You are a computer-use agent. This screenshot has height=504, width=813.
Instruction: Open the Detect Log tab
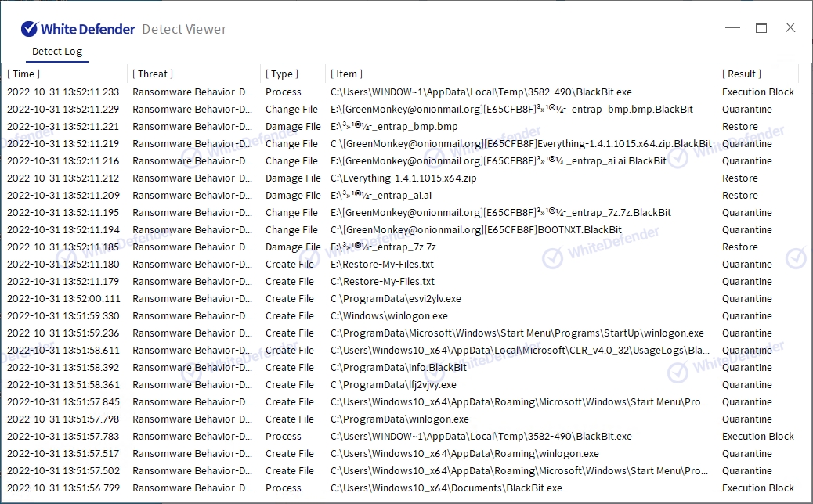click(57, 52)
